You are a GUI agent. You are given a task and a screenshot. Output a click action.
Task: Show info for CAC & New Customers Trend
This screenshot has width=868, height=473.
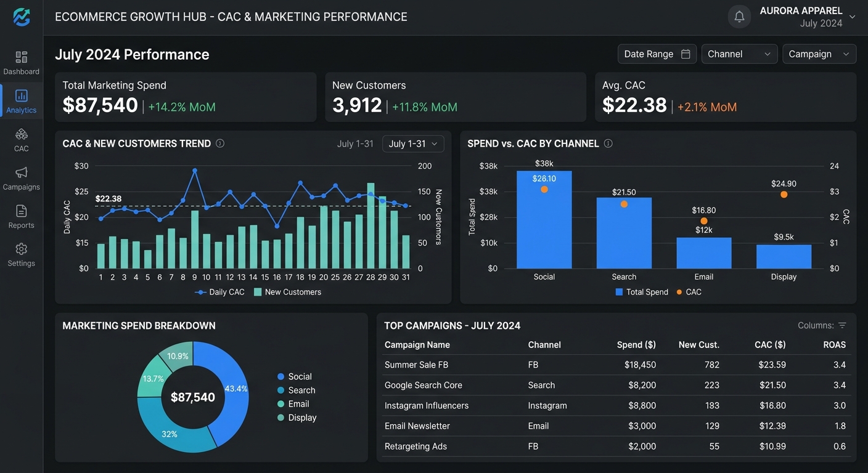(x=220, y=144)
